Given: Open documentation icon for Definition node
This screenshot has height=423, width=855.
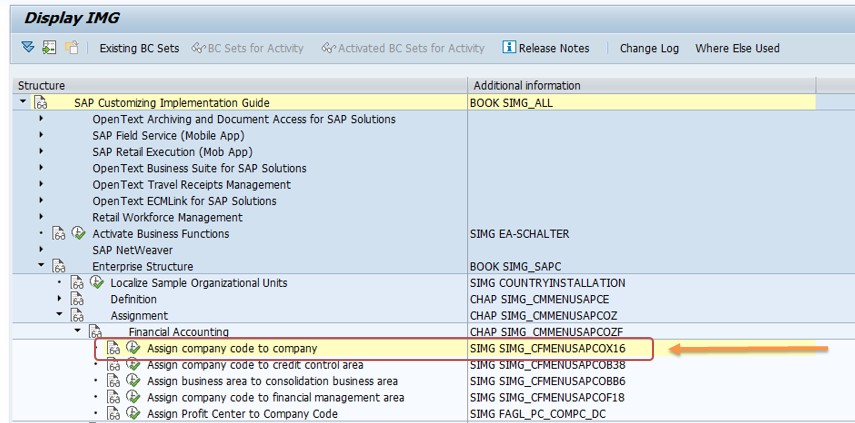Looking at the screenshot, I should coord(77,299).
